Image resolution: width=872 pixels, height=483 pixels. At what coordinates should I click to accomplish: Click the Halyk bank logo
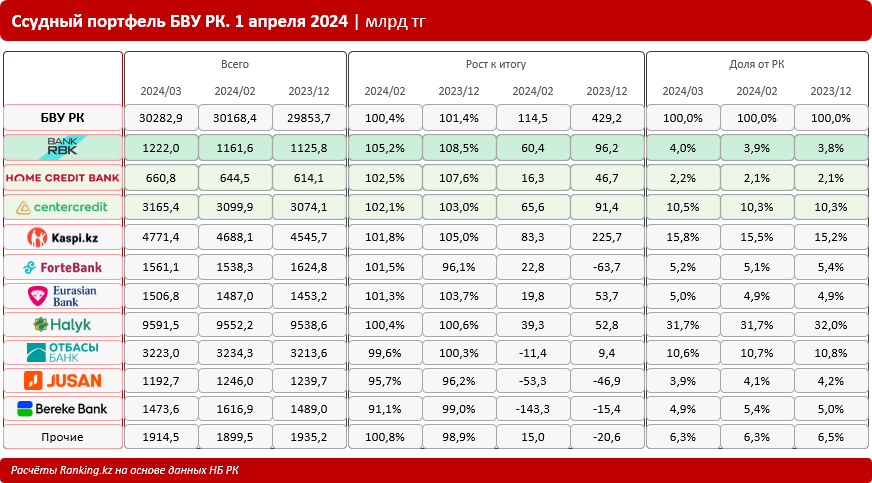[62, 325]
